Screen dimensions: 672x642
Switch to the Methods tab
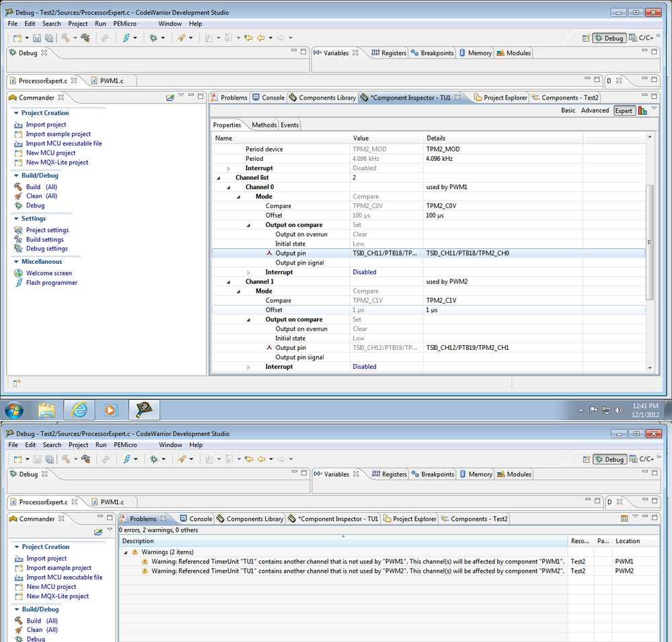[x=264, y=125]
